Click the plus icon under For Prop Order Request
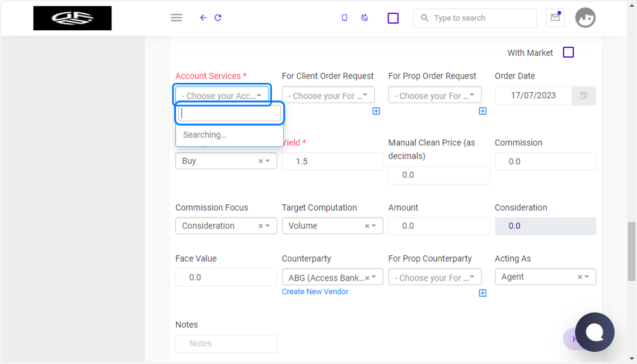 483,111
